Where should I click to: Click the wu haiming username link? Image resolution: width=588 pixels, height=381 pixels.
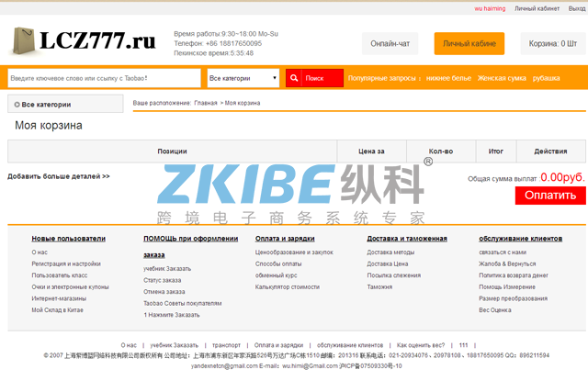(490, 8)
